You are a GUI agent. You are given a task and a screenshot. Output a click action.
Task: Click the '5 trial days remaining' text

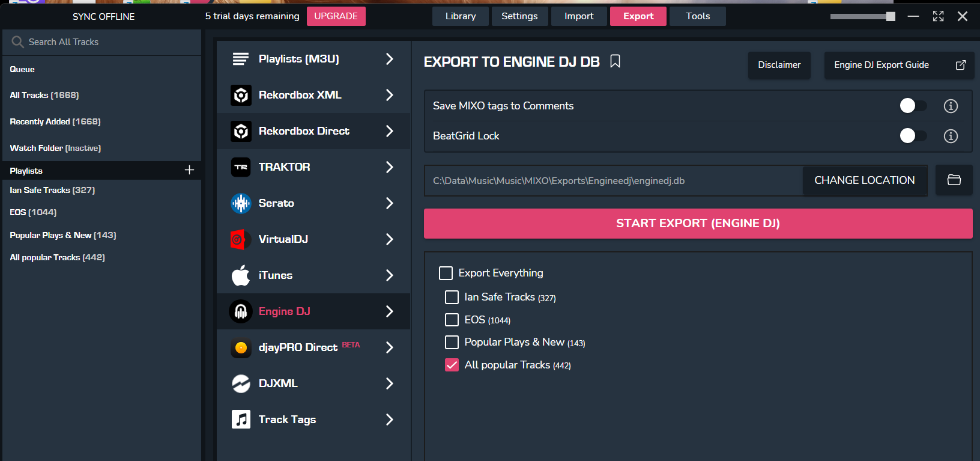coord(252,16)
